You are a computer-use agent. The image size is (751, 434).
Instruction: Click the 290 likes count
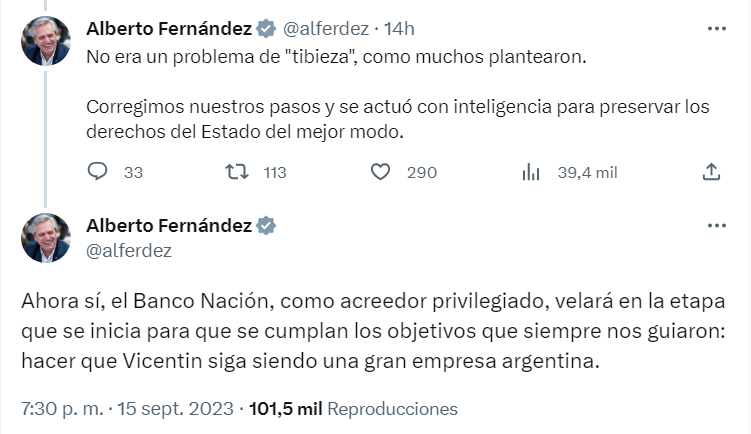(422, 173)
